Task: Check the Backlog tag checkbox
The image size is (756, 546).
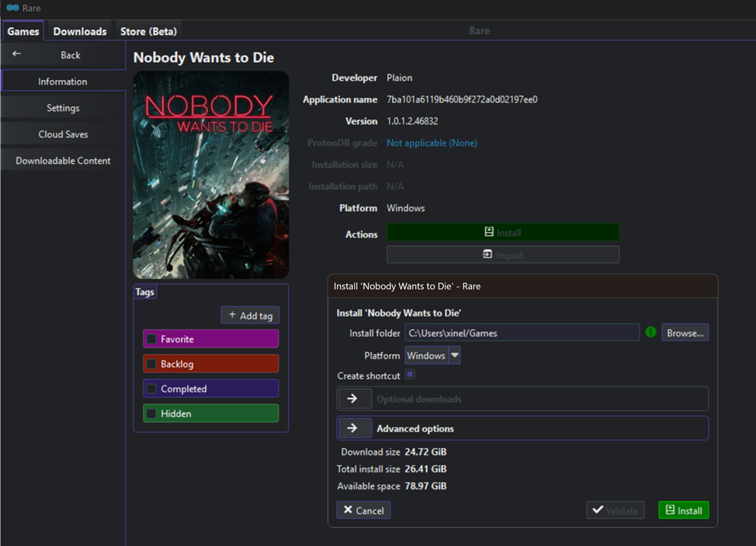Action: click(152, 363)
